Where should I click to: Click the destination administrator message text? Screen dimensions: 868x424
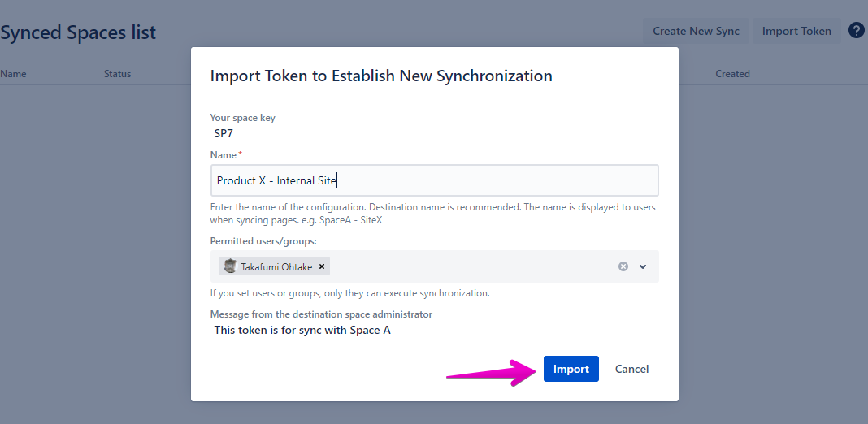pos(302,330)
